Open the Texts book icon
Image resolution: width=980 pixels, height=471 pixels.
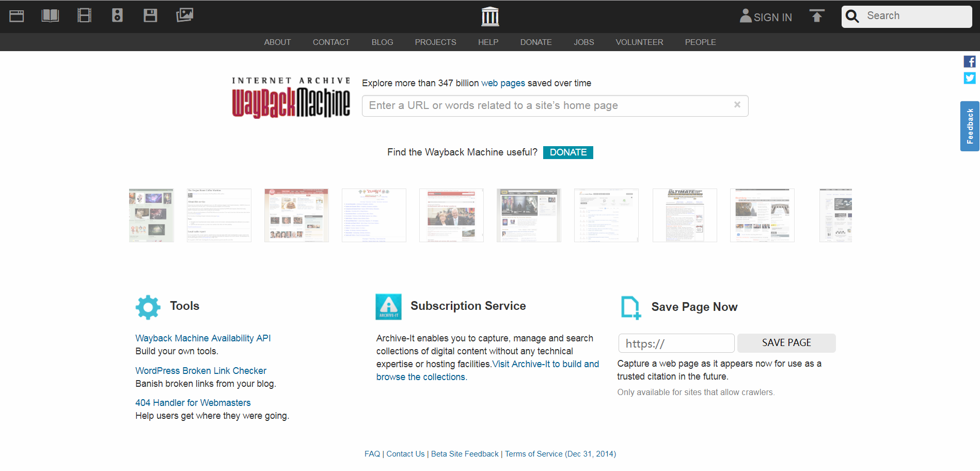(50, 15)
